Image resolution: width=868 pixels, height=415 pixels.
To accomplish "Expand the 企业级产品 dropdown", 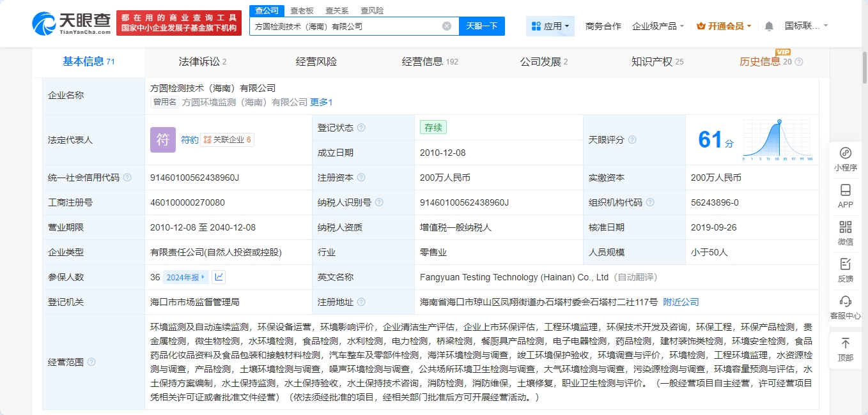I will pyautogui.click(x=658, y=26).
